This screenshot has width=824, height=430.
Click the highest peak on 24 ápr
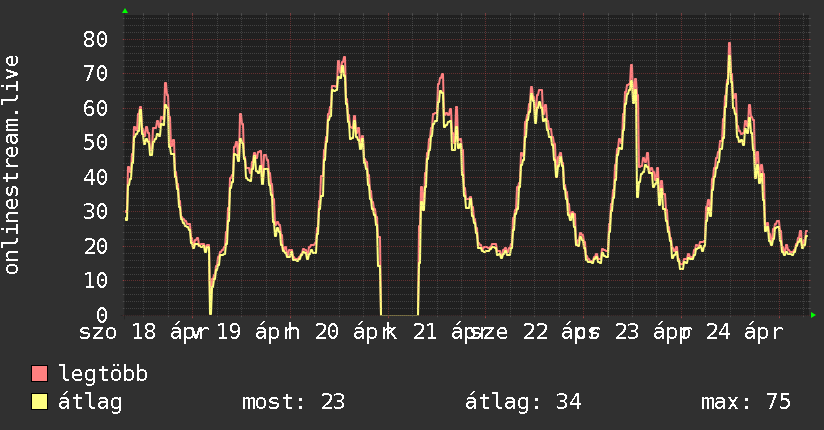coord(729,44)
